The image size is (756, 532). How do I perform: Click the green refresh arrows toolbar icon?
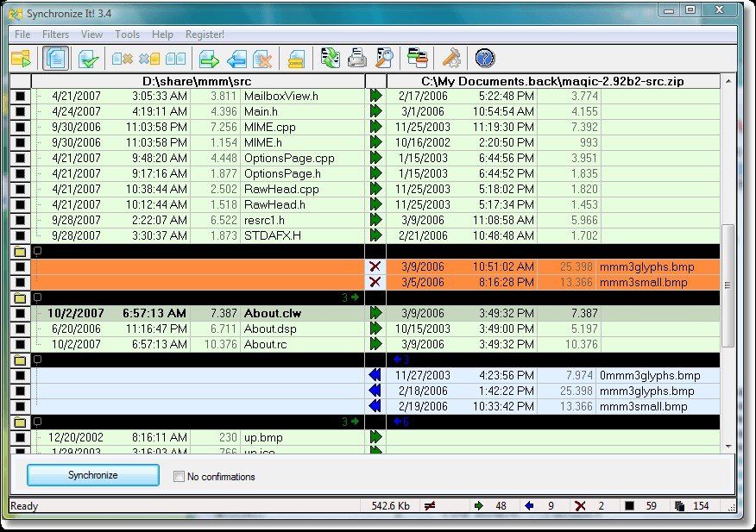point(331,59)
